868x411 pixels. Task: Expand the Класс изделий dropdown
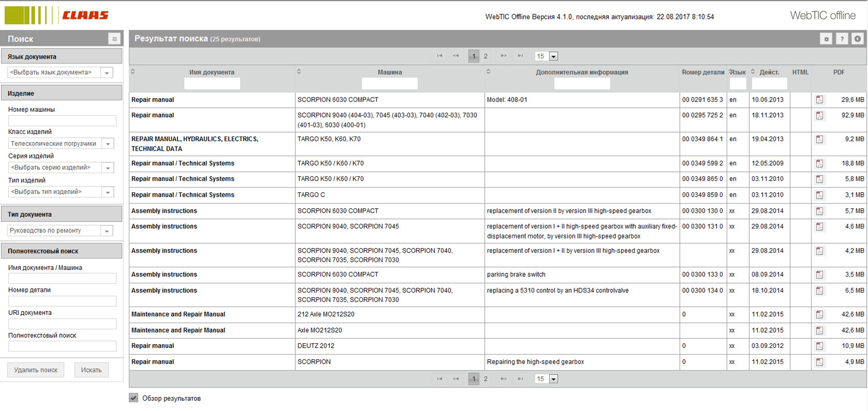(108, 144)
